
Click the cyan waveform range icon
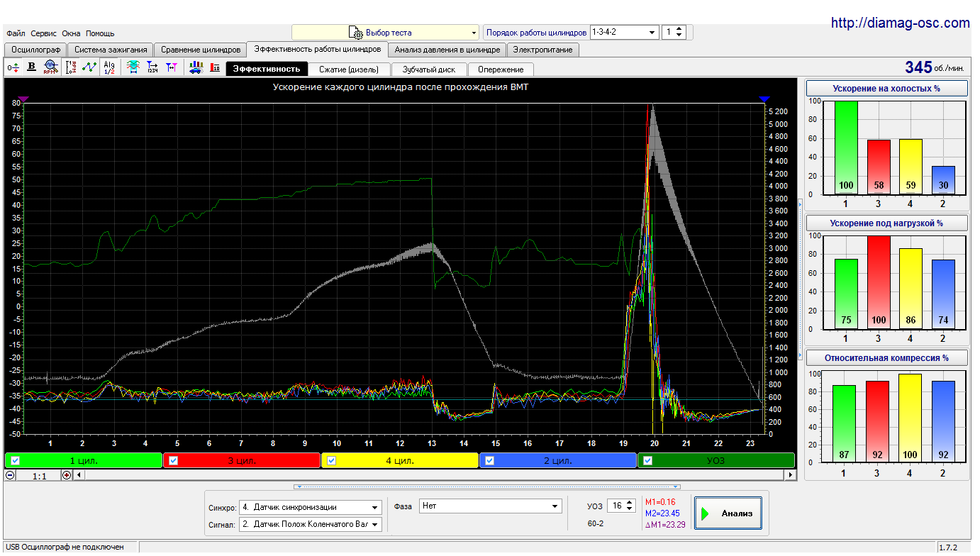[x=133, y=67]
